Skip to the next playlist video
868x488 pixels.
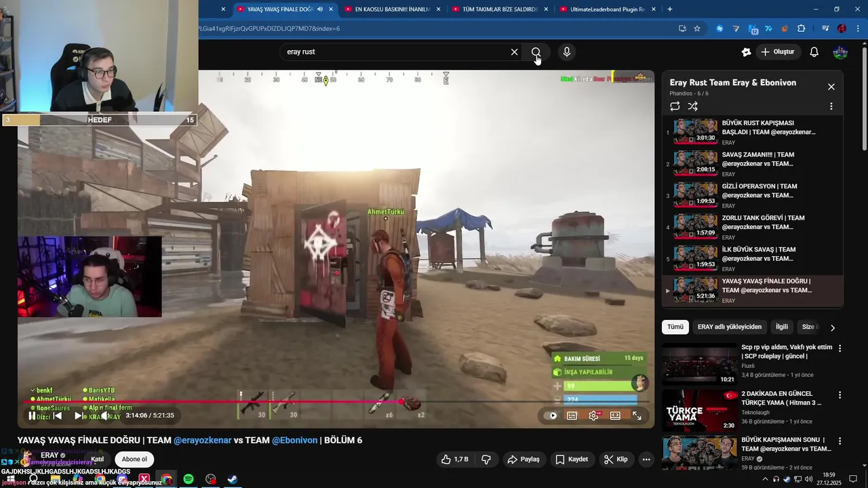click(x=79, y=416)
